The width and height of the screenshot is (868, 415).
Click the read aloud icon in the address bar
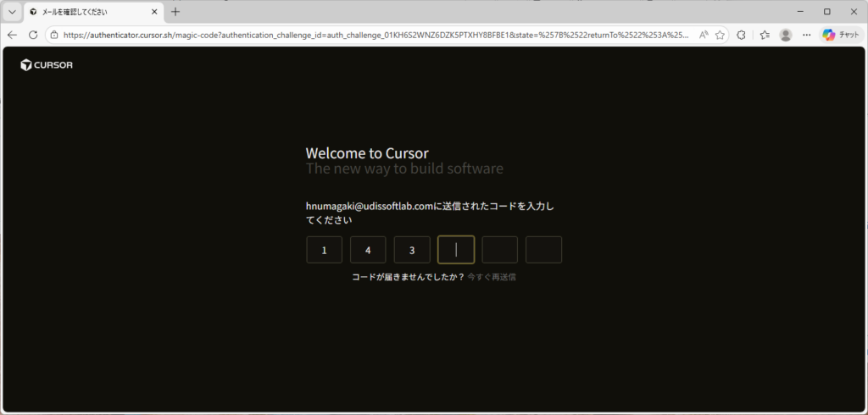pyautogui.click(x=704, y=35)
